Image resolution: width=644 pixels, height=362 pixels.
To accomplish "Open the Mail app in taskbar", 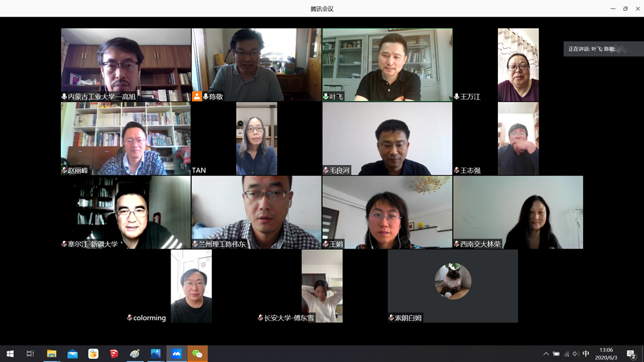I will coord(72,354).
